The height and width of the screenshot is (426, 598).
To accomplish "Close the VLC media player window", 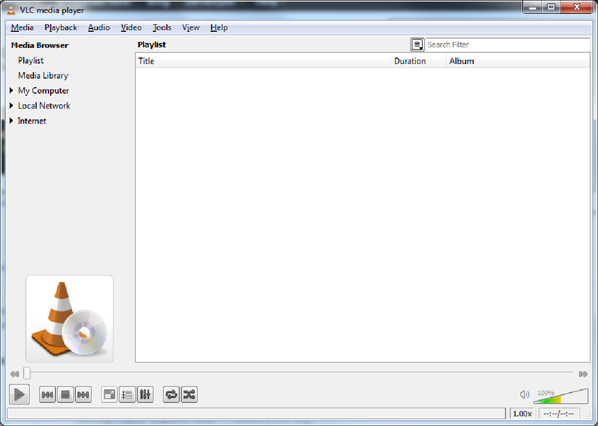I will [x=577, y=8].
